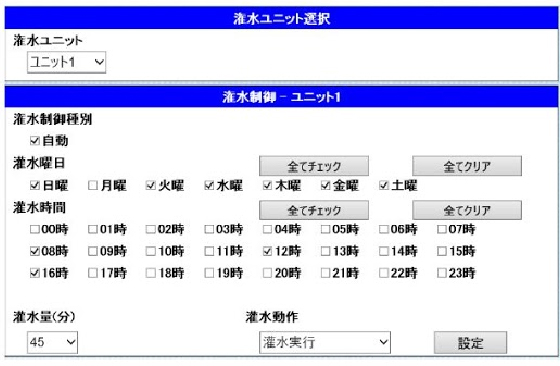
Task: Open the 灌水量(分) dropdown showing 45
Action: [52, 342]
